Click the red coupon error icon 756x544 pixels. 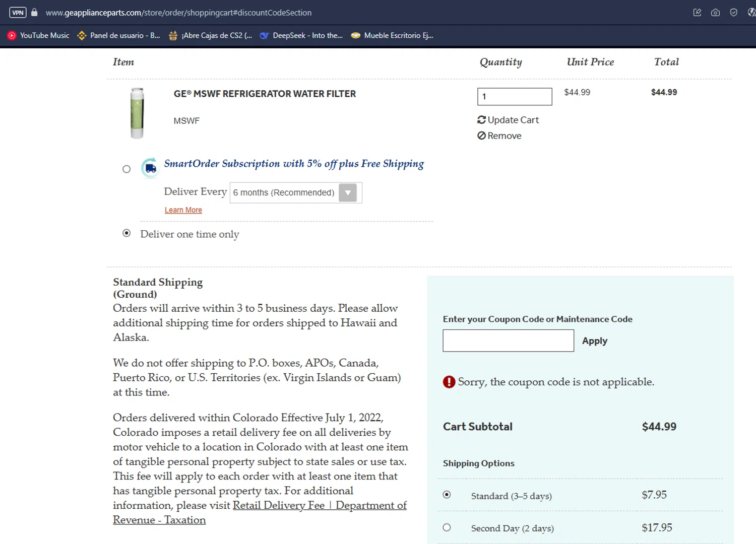pyautogui.click(x=449, y=382)
